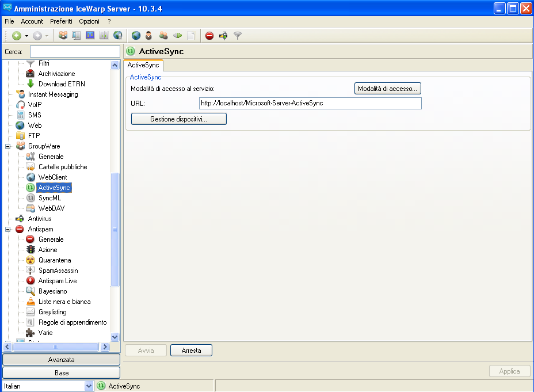Viewport: 534px width, 392px height.
Task: Select Filtri in the tree
Action: (x=44, y=63)
